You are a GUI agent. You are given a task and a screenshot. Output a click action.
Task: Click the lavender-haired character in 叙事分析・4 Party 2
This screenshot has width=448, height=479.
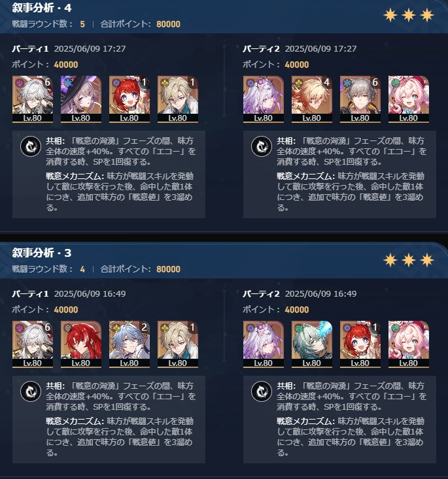click(x=264, y=99)
